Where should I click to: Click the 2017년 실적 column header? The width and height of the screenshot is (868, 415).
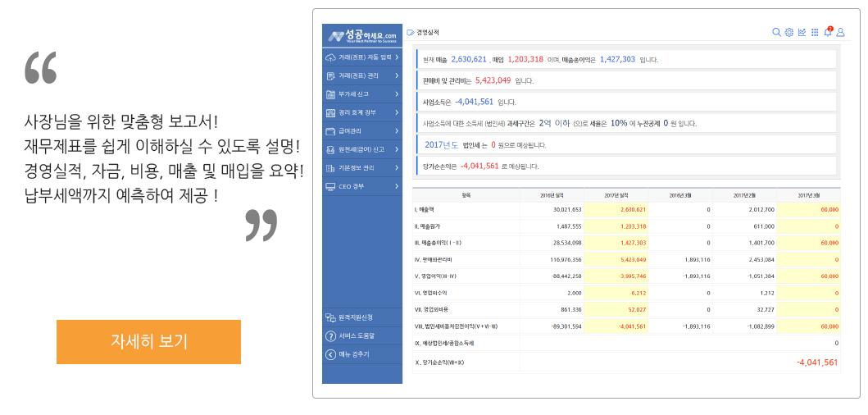tap(616, 195)
